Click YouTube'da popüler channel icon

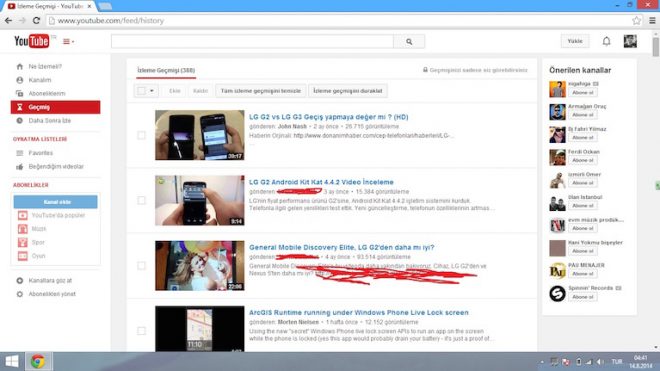click(x=22, y=215)
